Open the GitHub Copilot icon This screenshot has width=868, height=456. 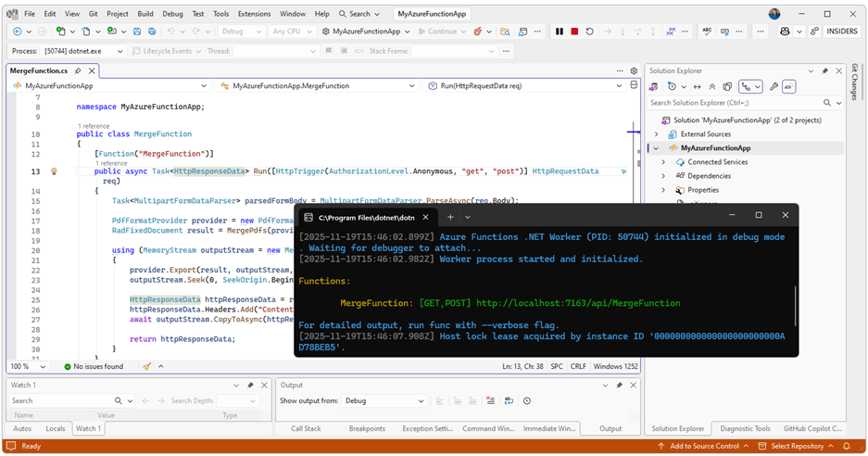pyautogui.click(x=785, y=32)
